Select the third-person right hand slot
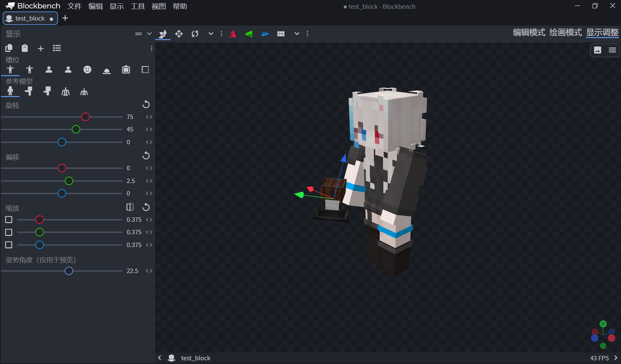The image size is (621, 364). point(10,70)
